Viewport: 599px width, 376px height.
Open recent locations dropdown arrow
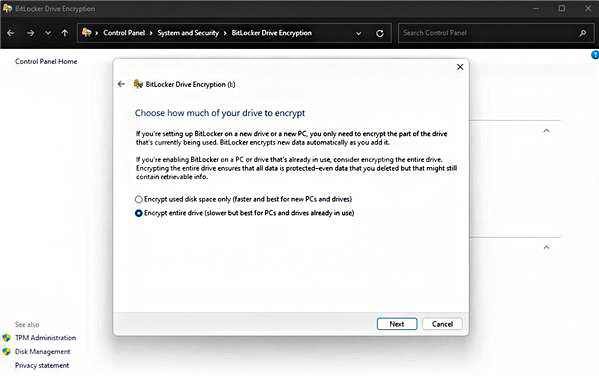pos(48,33)
